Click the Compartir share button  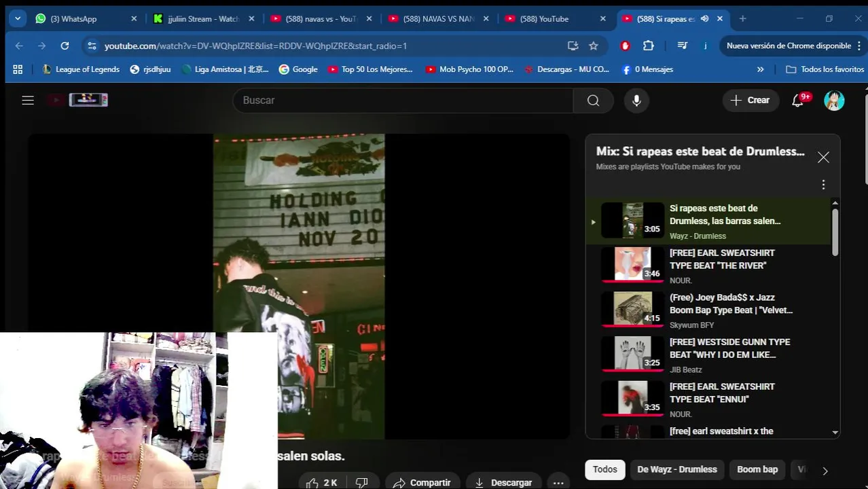pyautogui.click(x=422, y=483)
